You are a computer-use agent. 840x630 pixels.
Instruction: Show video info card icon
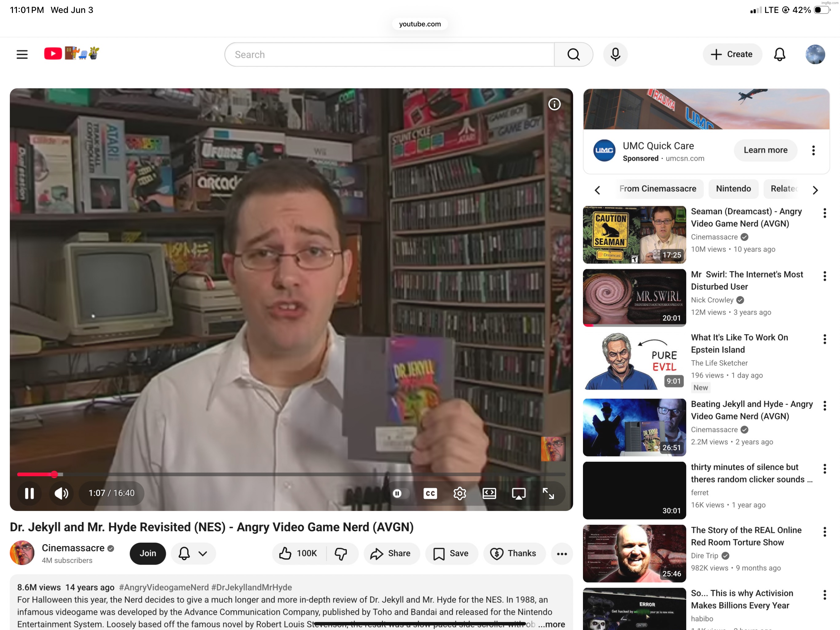(554, 104)
